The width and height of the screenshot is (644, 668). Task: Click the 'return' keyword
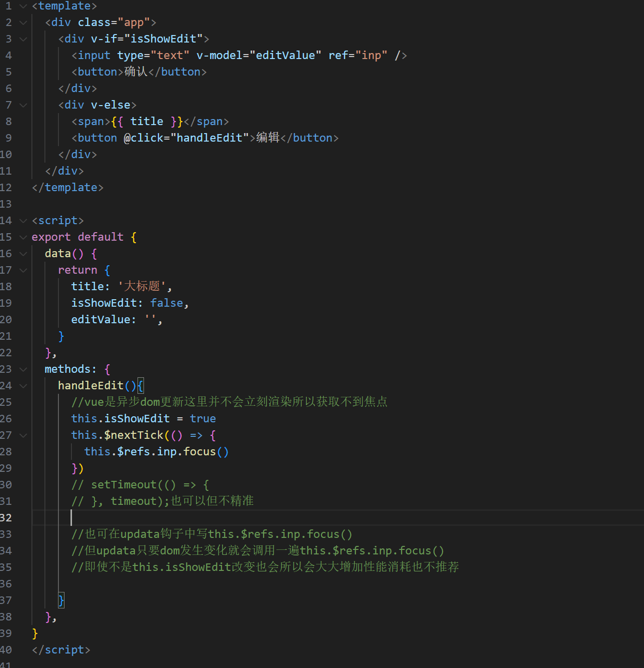tap(77, 270)
